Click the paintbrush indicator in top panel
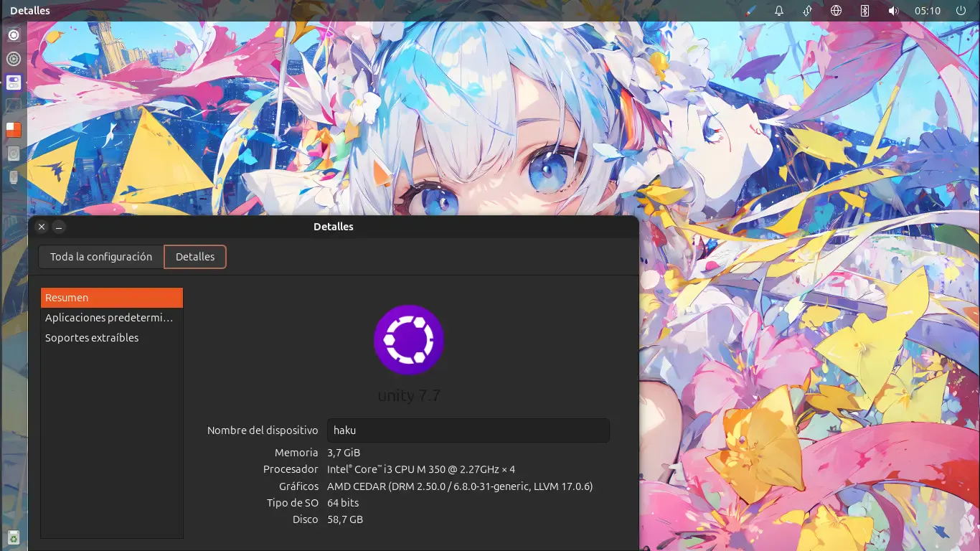Screen dimensions: 980x551 (x=751, y=11)
